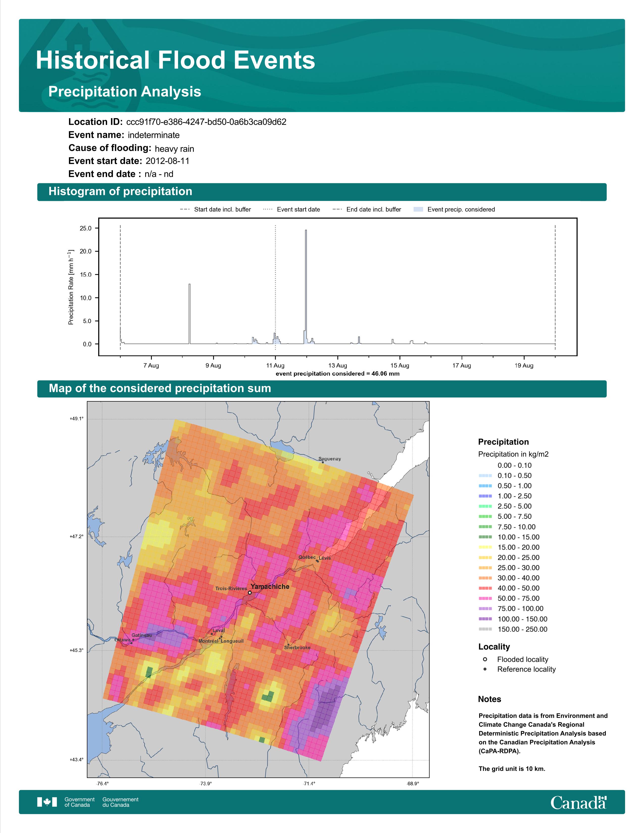Click the 13 Aug axis tick label
The height and width of the screenshot is (833, 644).
pos(338,366)
